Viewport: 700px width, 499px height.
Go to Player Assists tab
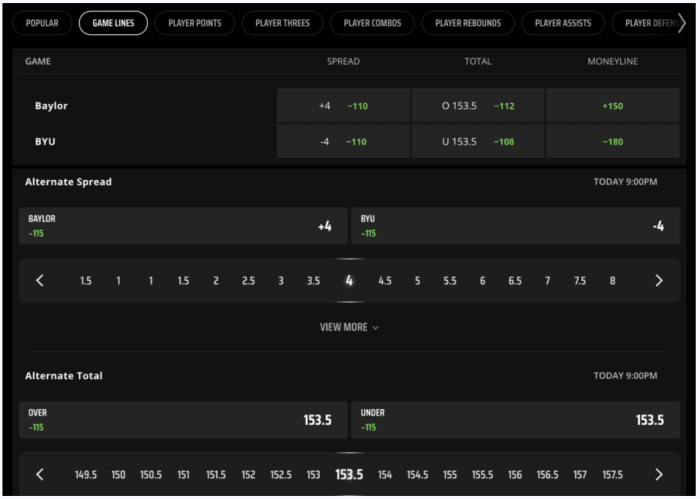click(x=563, y=23)
